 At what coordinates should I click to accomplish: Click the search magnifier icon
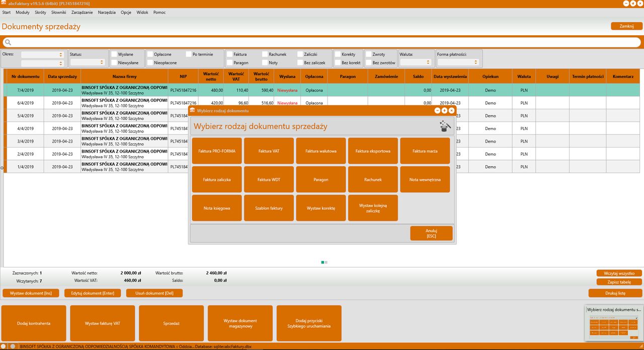coord(7,42)
